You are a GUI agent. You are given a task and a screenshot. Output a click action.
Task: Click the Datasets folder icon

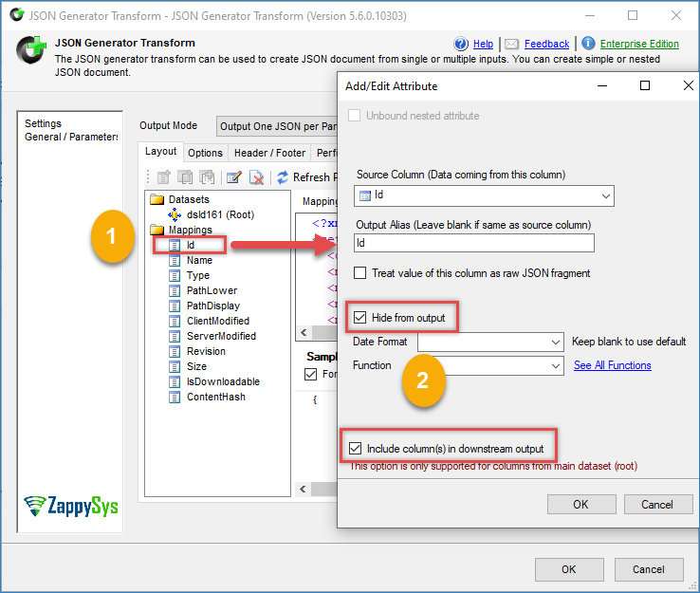click(157, 199)
